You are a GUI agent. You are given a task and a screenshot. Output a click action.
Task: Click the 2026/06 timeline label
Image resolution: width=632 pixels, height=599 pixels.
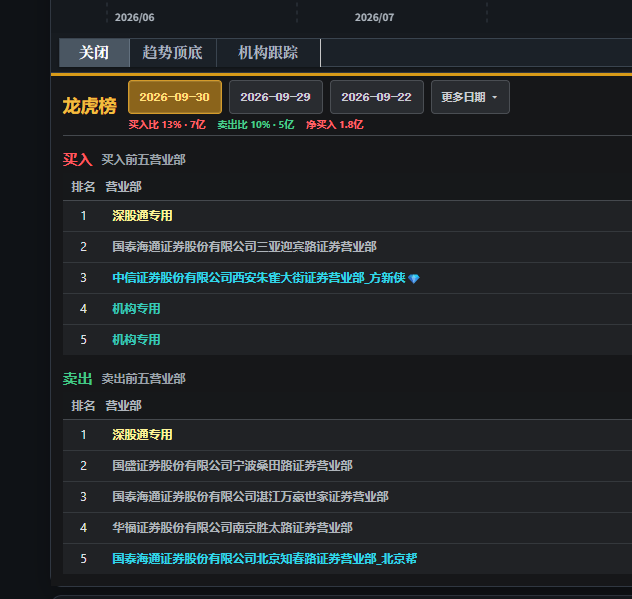coord(135,17)
